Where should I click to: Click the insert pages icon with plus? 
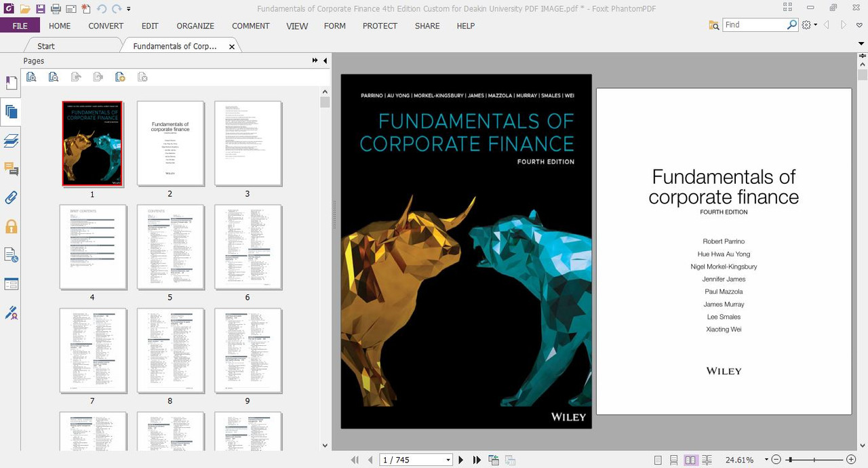(120, 77)
